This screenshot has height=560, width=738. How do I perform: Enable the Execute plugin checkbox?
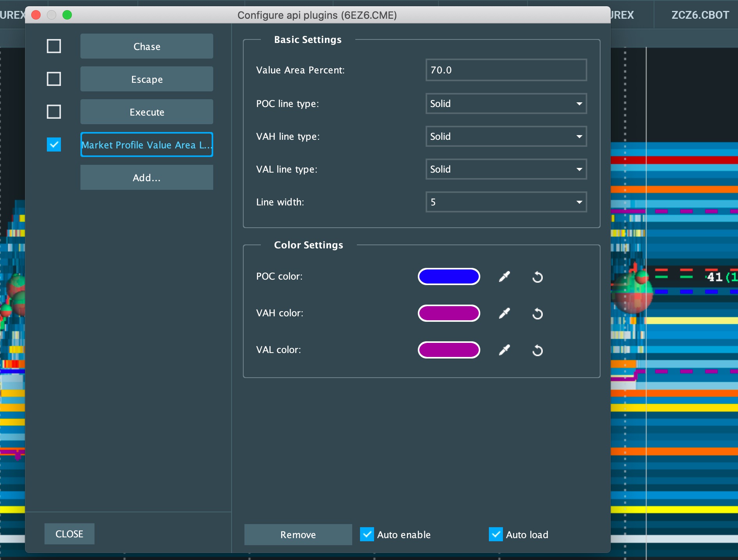pos(54,112)
